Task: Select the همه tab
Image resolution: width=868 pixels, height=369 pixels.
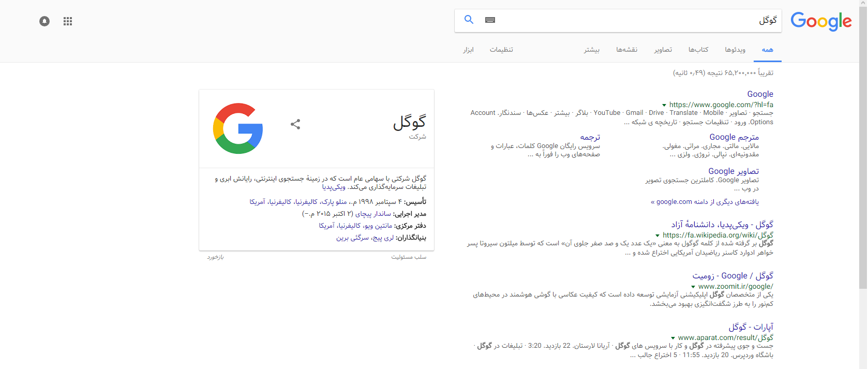Action: click(x=768, y=50)
